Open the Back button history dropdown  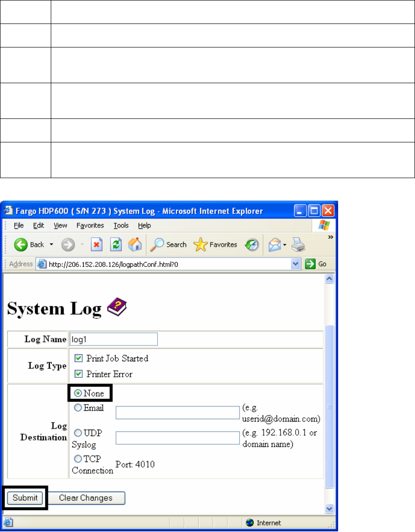52,244
